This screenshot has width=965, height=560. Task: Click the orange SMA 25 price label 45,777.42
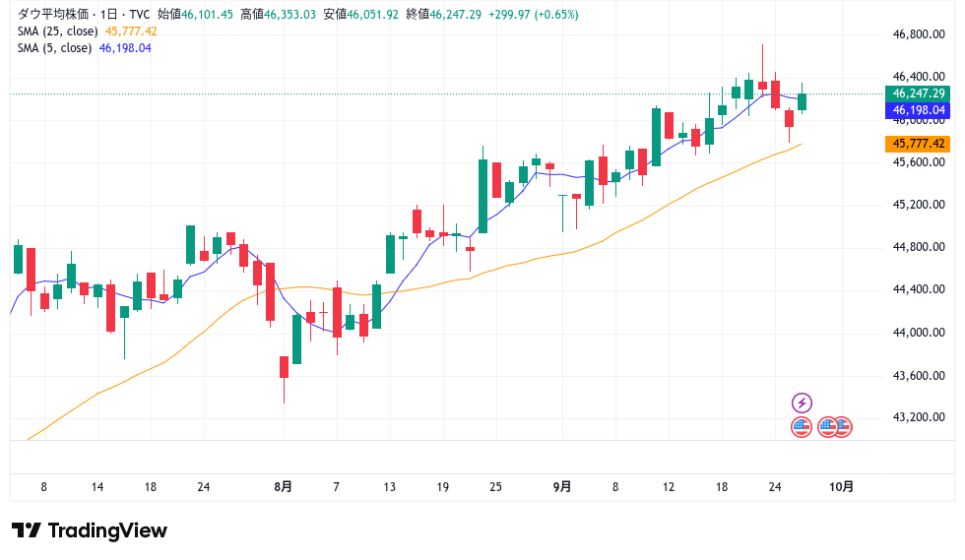tap(918, 144)
